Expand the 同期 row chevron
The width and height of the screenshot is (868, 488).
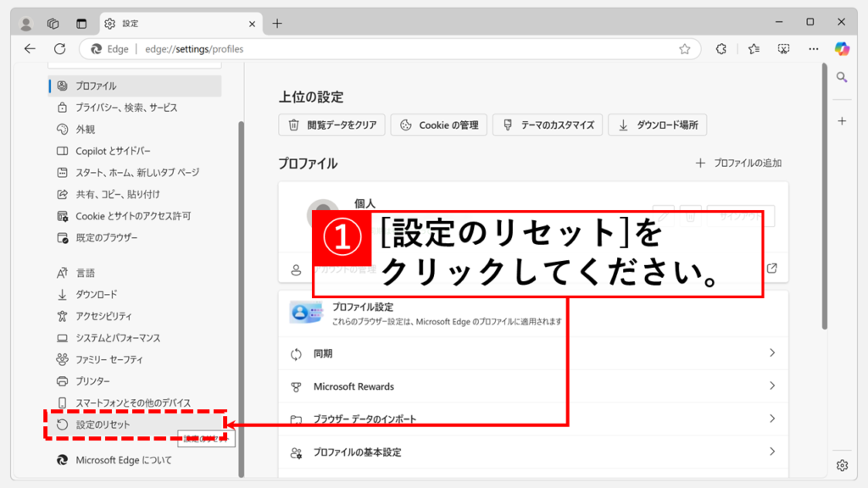pos(771,353)
